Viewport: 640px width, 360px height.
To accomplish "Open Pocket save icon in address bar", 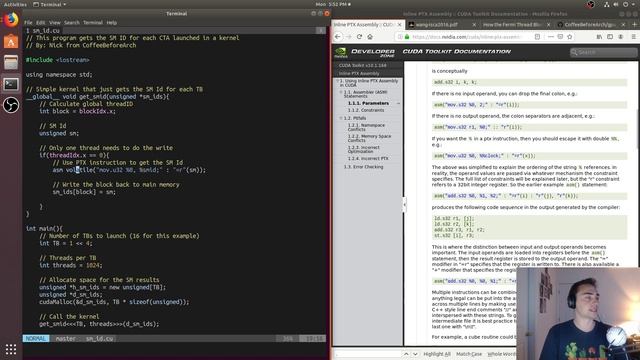I will [560, 37].
